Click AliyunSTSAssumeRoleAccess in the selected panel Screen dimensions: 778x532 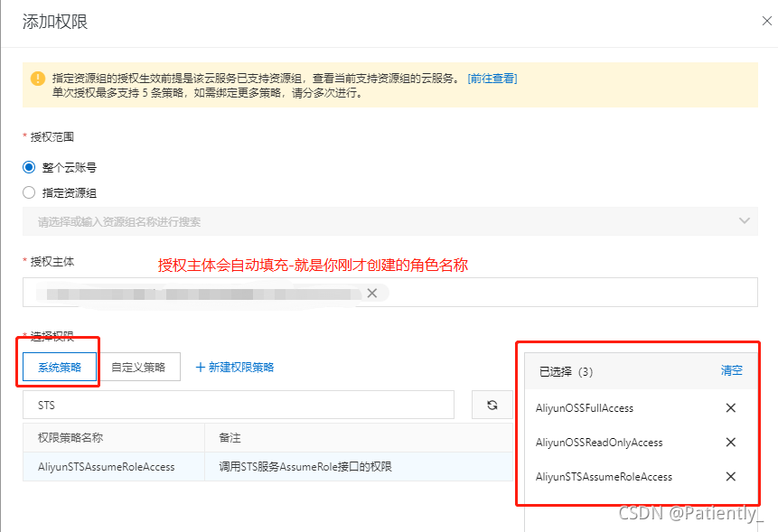604,477
